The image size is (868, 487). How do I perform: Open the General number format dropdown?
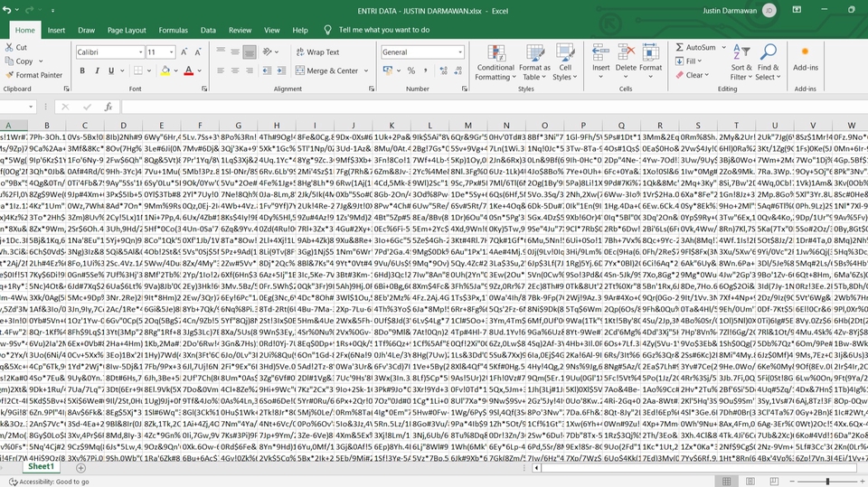[460, 52]
